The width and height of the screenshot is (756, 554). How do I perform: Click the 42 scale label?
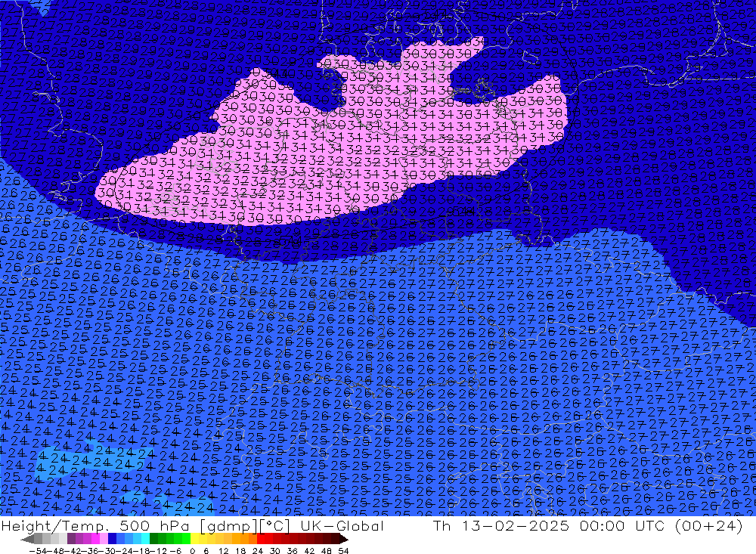pyautogui.click(x=309, y=551)
